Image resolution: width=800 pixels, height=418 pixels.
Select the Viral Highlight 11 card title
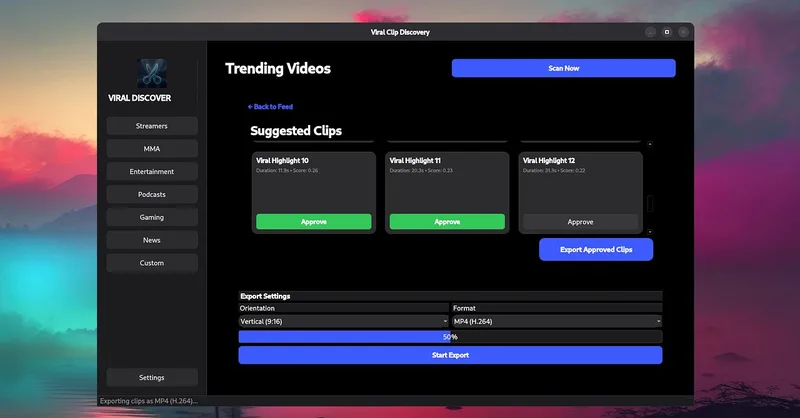point(415,160)
